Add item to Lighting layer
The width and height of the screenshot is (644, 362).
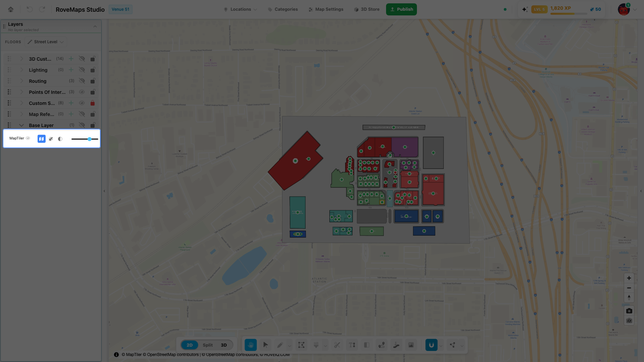[x=71, y=70]
